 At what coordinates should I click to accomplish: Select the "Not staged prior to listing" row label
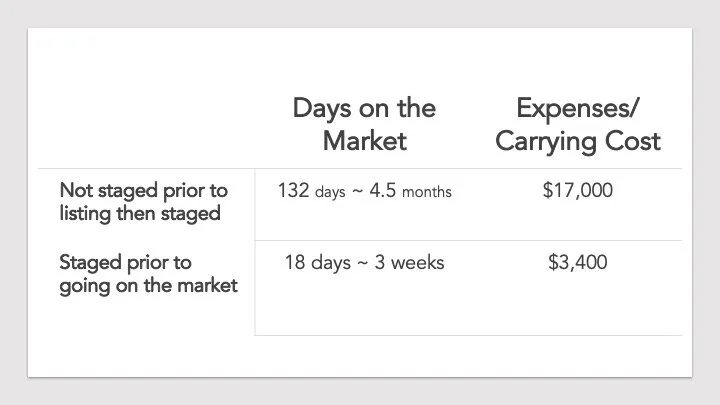[144, 202]
